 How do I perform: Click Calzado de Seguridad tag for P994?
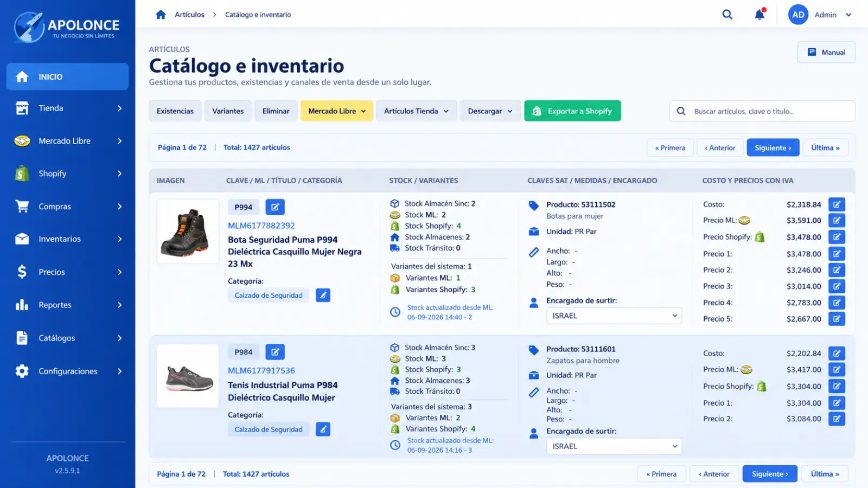(269, 295)
